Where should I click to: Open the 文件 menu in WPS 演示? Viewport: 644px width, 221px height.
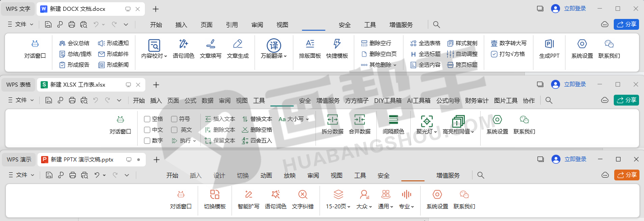(x=22, y=175)
